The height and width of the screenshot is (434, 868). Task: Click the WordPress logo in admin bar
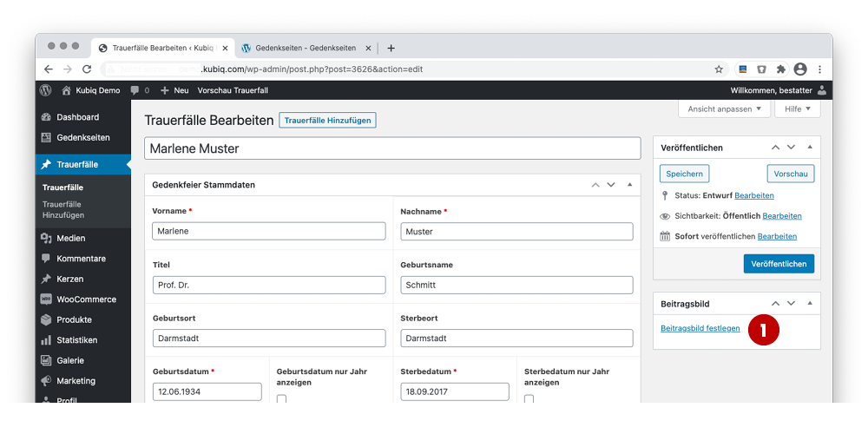click(x=46, y=90)
